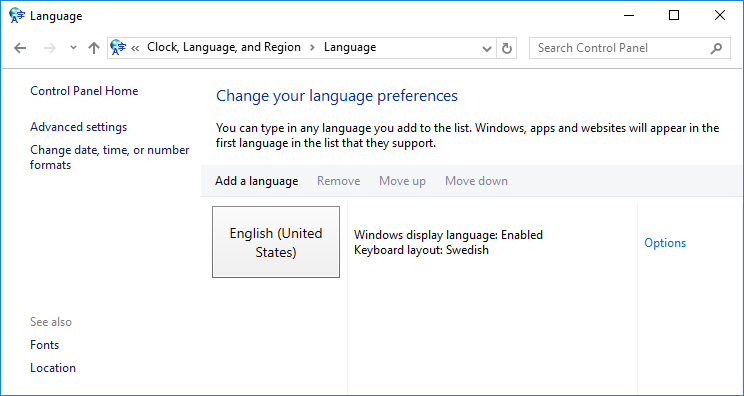This screenshot has width=744, height=396.
Task: Maximize the Language window
Action: 674,15
